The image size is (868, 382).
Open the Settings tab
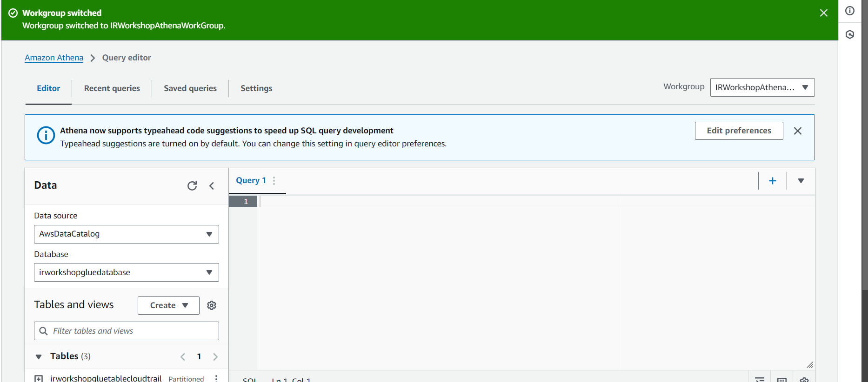pyautogui.click(x=256, y=88)
